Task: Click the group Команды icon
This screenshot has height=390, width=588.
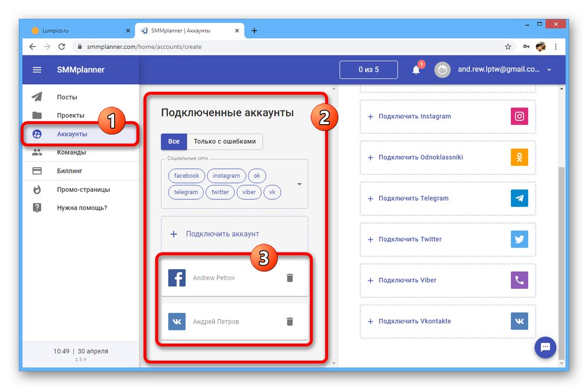Action: tap(36, 152)
